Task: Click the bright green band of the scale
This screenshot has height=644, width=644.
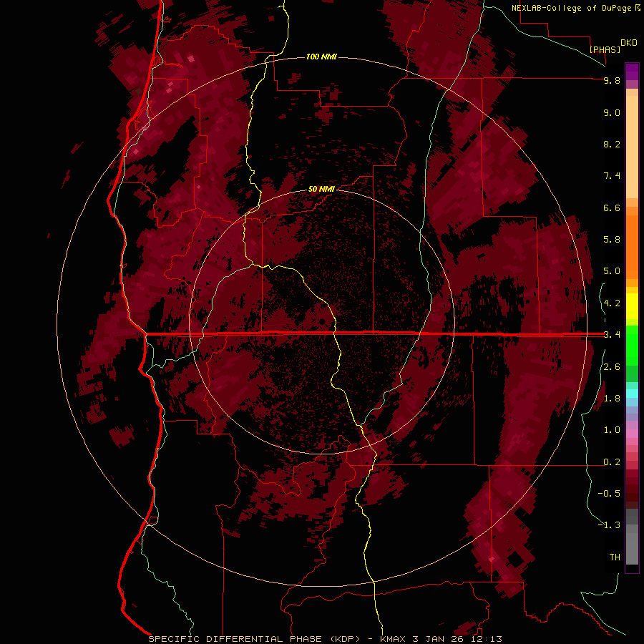Action: [632, 344]
